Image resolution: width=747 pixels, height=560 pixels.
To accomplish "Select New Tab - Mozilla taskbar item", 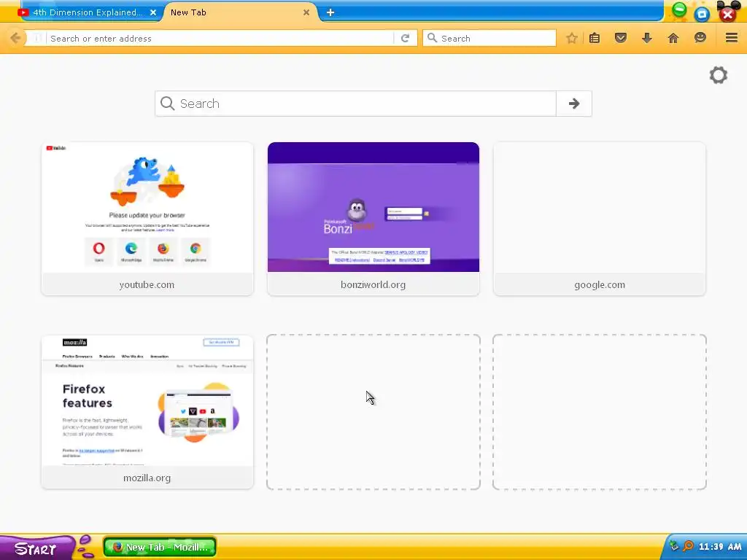I will pos(160,547).
